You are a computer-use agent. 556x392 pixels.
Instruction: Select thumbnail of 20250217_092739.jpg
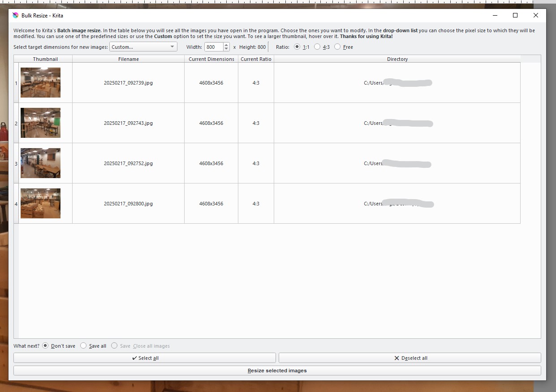click(x=40, y=83)
